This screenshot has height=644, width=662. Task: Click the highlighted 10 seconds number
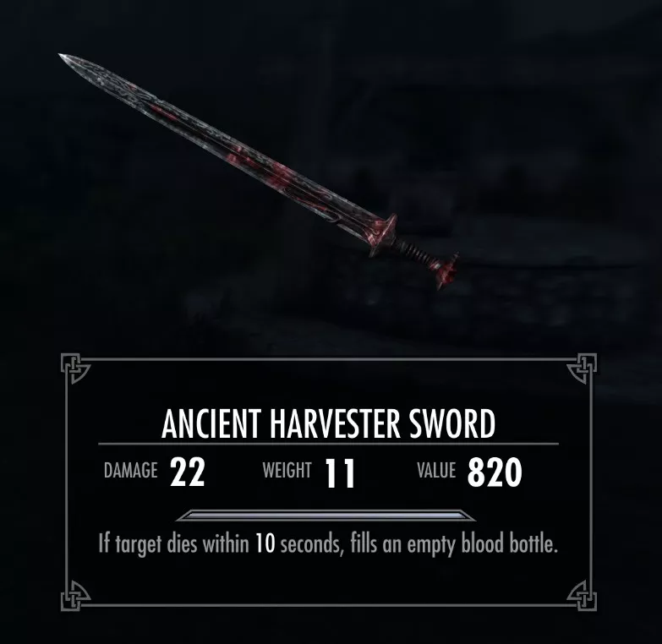[265, 543]
